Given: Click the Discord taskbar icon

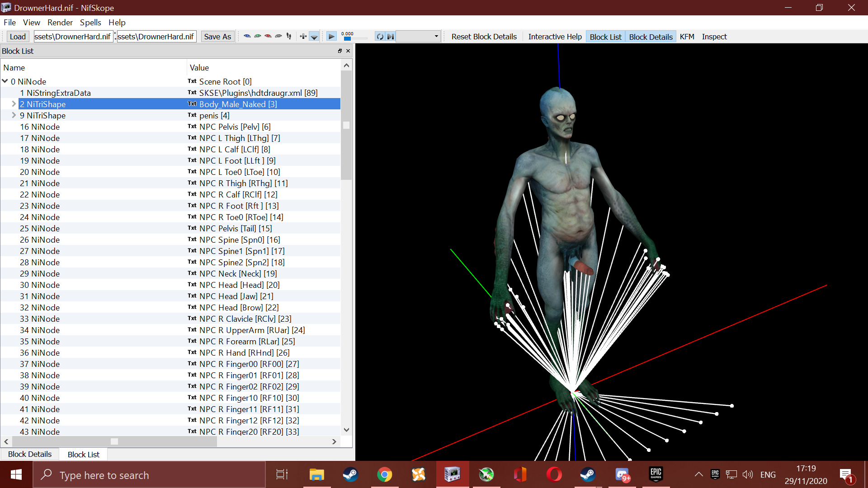Looking at the screenshot, I should tap(622, 474).
